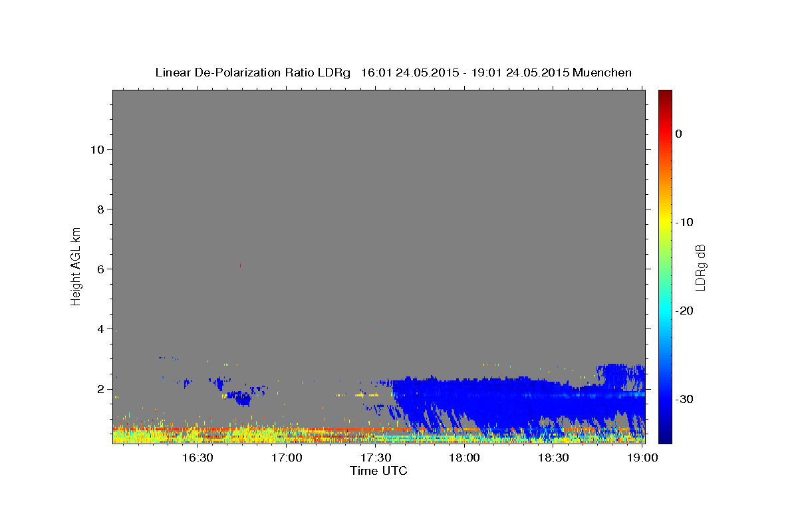Click the end time '19:01 24.05.2015' in title

(x=520, y=72)
